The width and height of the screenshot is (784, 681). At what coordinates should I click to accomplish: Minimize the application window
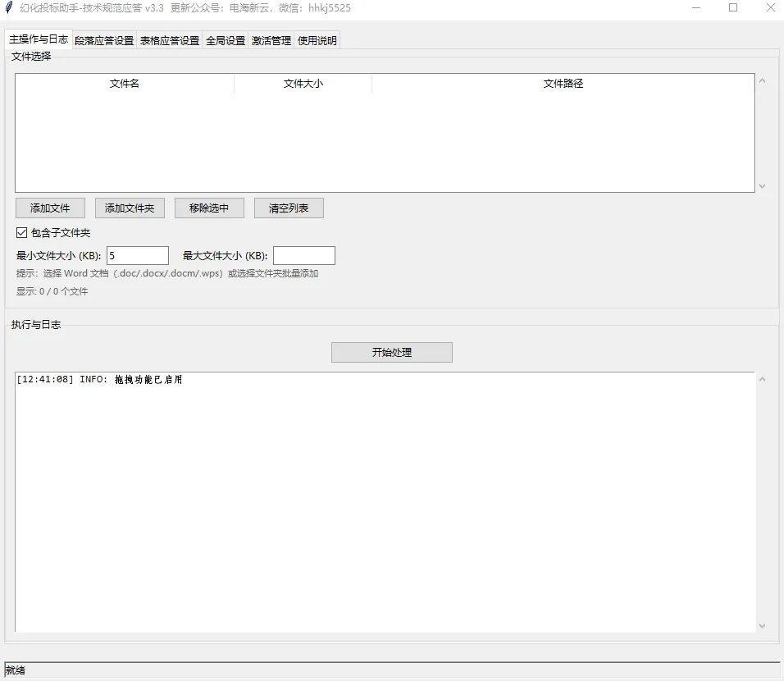[x=696, y=7]
